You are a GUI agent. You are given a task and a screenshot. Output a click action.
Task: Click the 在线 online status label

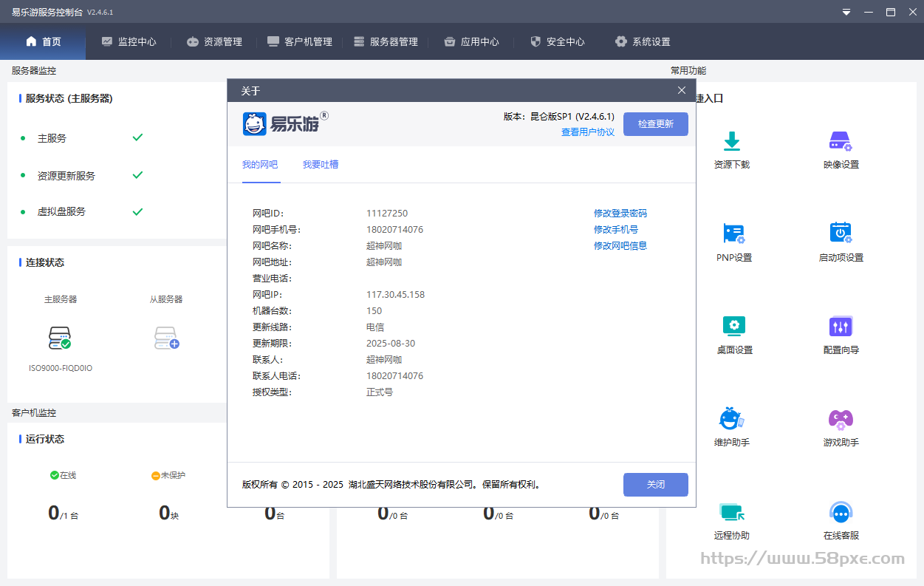coord(63,475)
